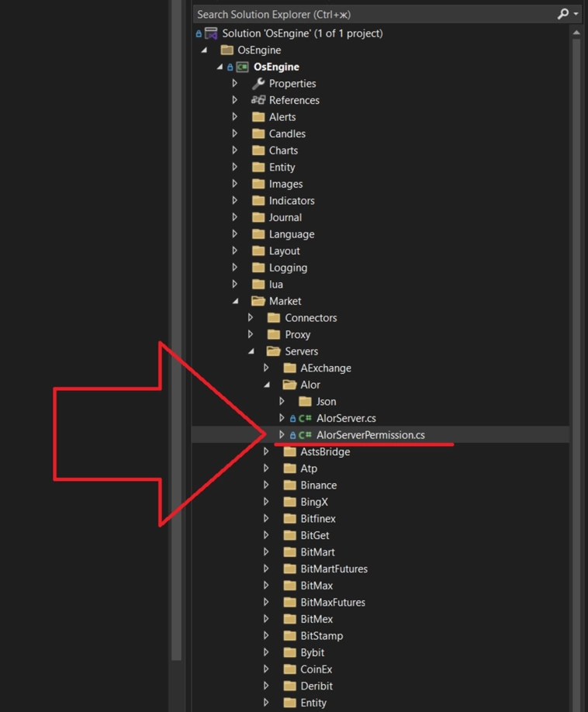The width and height of the screenshot is (588, 712).
Task: Click the Proxy folder icon
Action: pyautogui.click(x=274, y=334)
